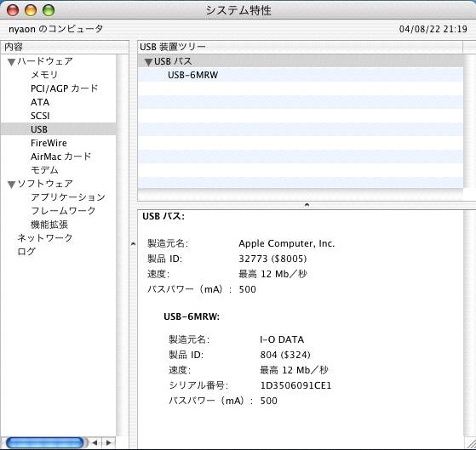Show アプリケーション software list

[x=68, y=197]
